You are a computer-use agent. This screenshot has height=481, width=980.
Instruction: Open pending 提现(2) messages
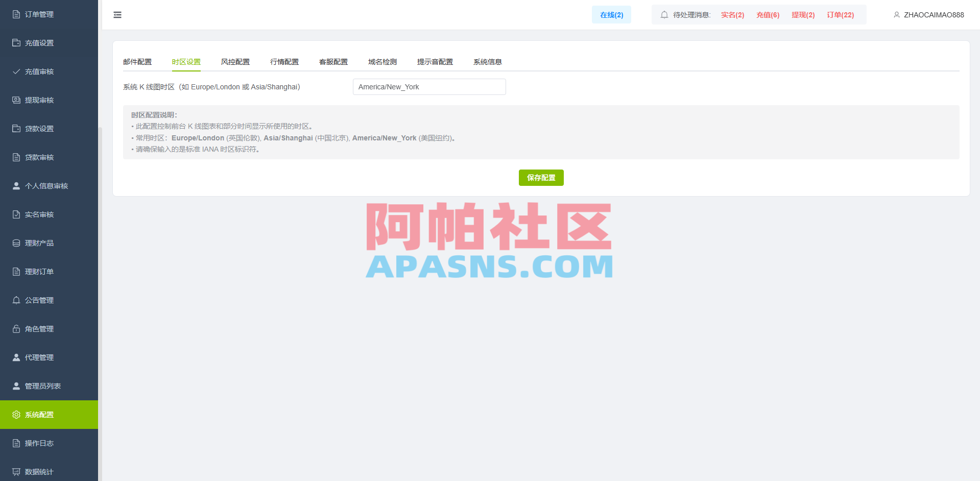pyautogui.click(x=803, y=15)
